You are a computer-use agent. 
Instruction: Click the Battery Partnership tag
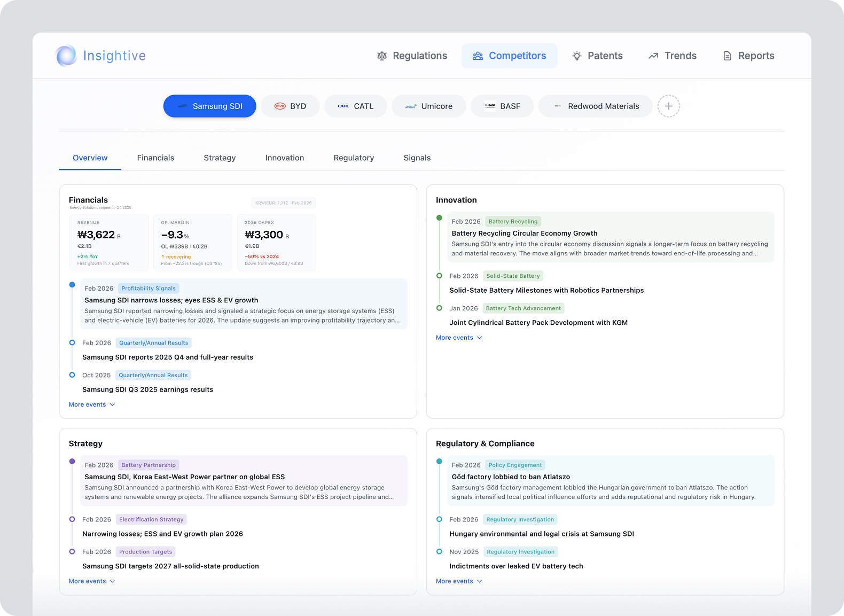[x=149, y=465]
